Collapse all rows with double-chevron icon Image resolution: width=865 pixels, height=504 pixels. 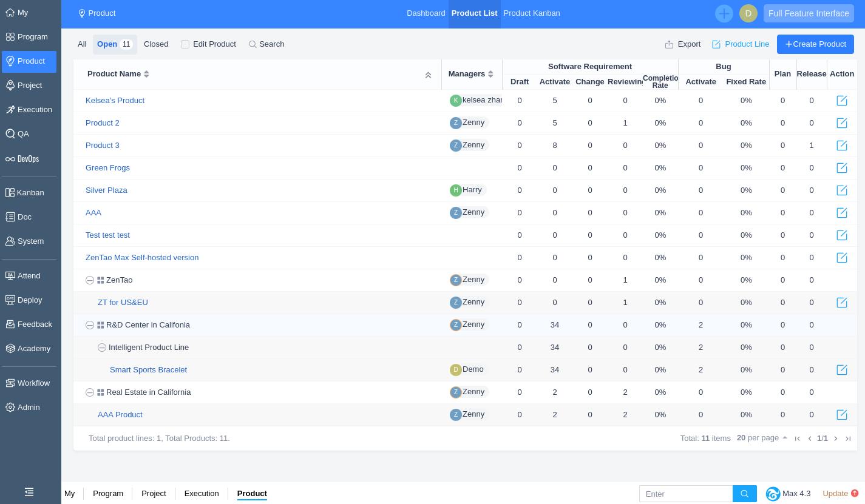pos(428,75)
